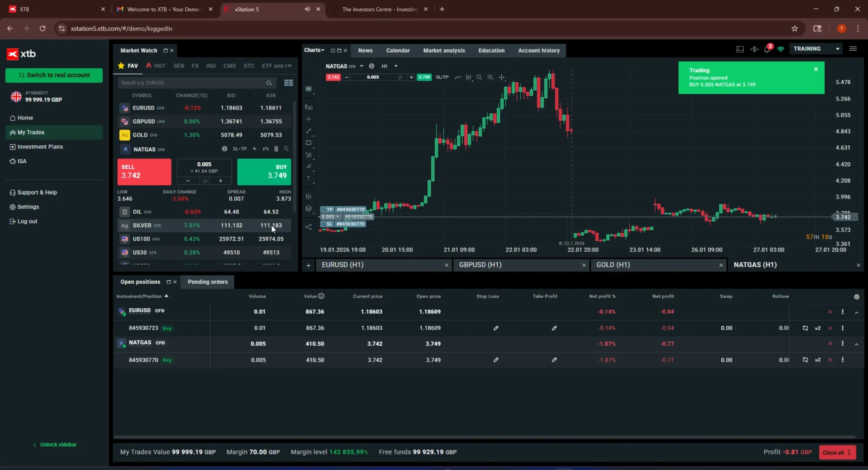Viewport: 868px width, 470px height.
Task: Select the crosshair tool in chart toolbar
Action: coord(501,77)
